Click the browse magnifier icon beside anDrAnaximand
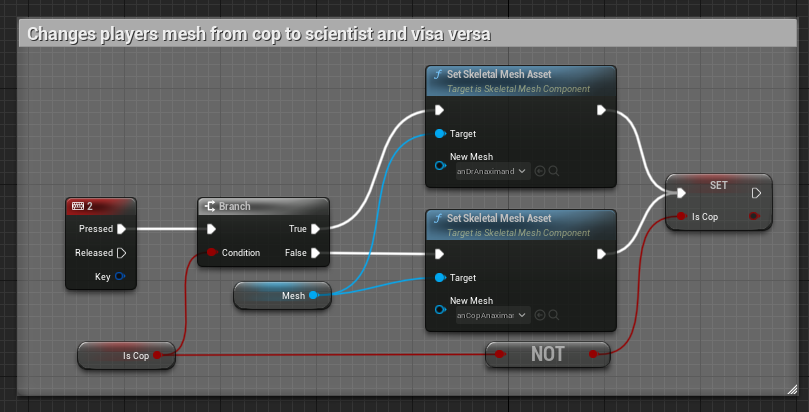The width and height of the screenshot is (809, 412). (553, 171)
